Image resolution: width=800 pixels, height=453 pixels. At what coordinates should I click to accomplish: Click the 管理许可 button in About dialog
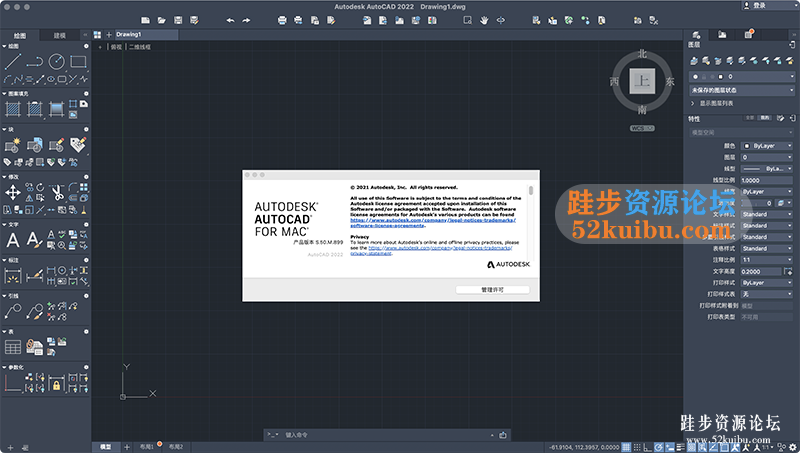tap(492, 290)
